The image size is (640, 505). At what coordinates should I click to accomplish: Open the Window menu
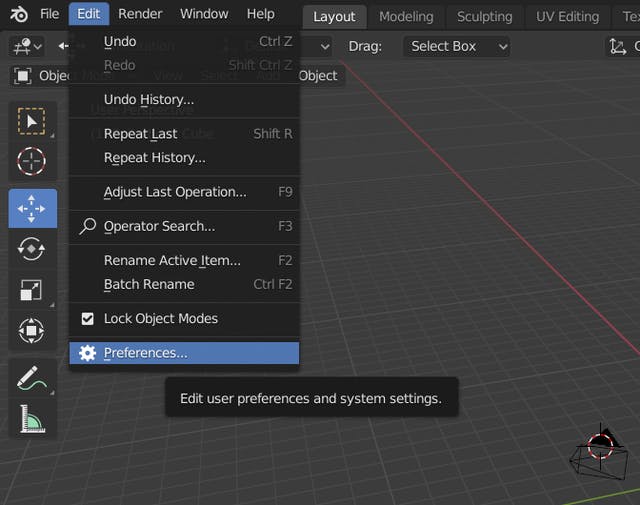[x=204, y=14]
